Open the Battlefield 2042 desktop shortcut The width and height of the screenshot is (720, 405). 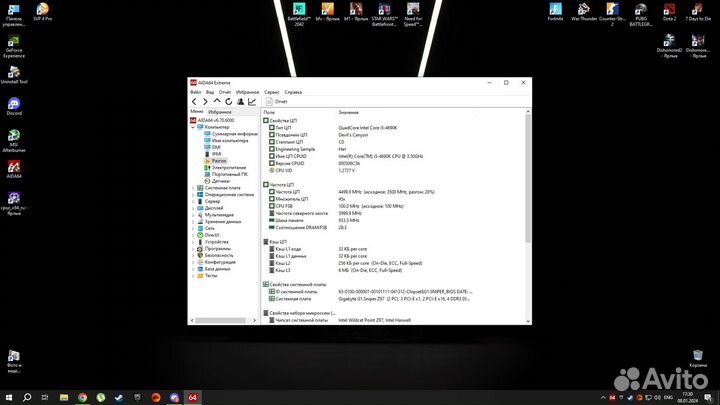(299, 14)
